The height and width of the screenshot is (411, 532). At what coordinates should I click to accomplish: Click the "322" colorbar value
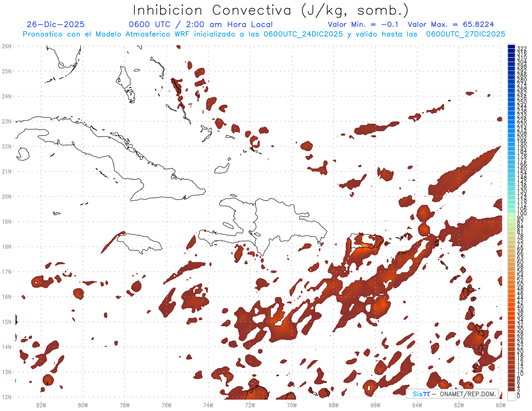click(x=521, y=48)
